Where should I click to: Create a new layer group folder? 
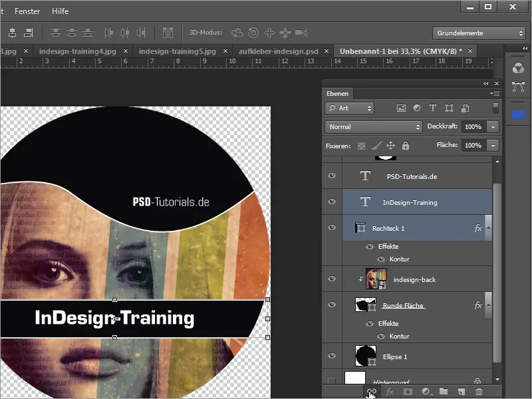[444, 392]
